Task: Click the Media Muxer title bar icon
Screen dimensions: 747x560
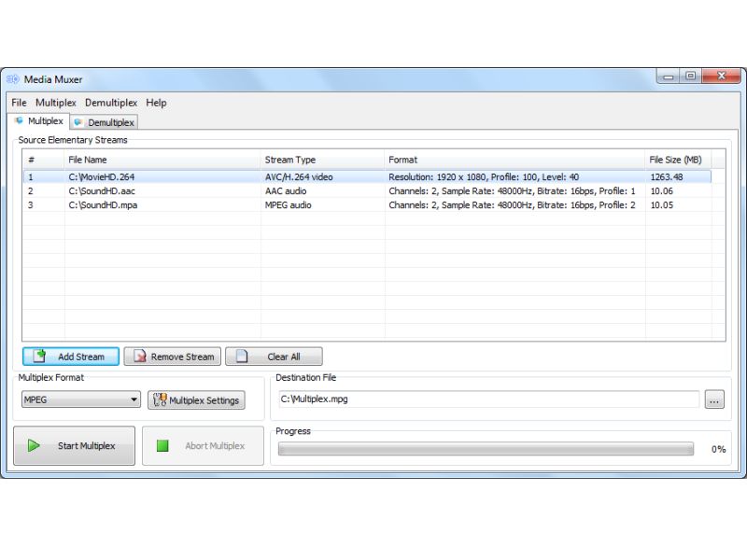Action: 13,79
